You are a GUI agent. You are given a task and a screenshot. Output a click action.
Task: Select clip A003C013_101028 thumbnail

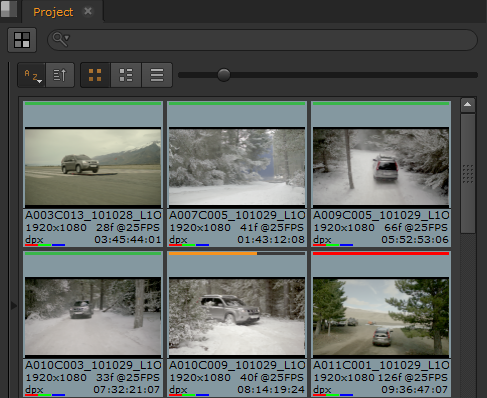(x=93, y=167)
